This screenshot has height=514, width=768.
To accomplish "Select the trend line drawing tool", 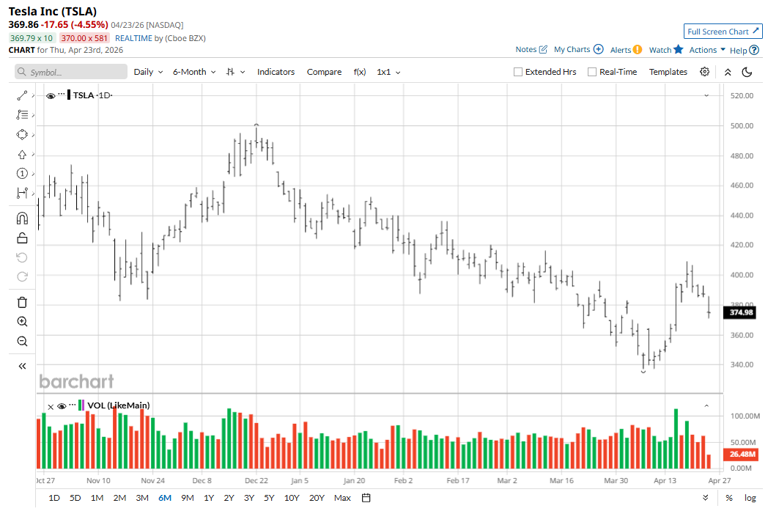I will [x=22, y=96].
